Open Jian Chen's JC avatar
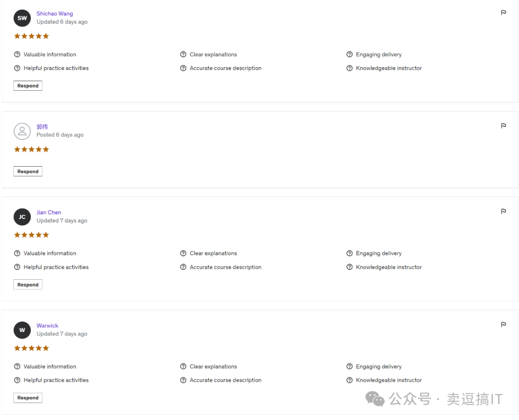 pos(22,217)
